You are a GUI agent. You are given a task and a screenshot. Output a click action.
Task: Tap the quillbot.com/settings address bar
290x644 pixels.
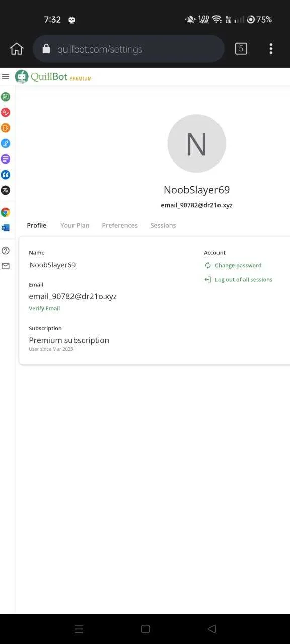pos(128,49)
